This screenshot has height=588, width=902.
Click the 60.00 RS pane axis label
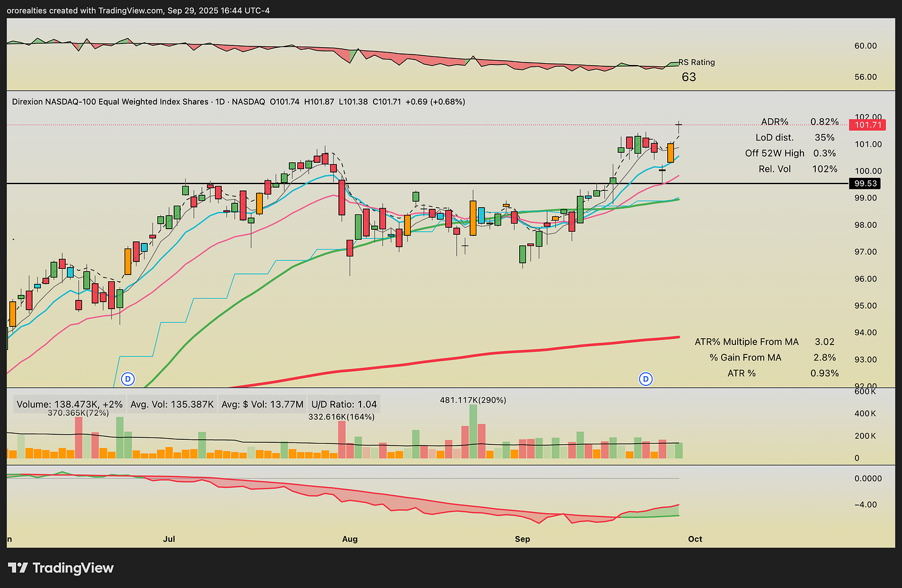click(x=865, y=46)
